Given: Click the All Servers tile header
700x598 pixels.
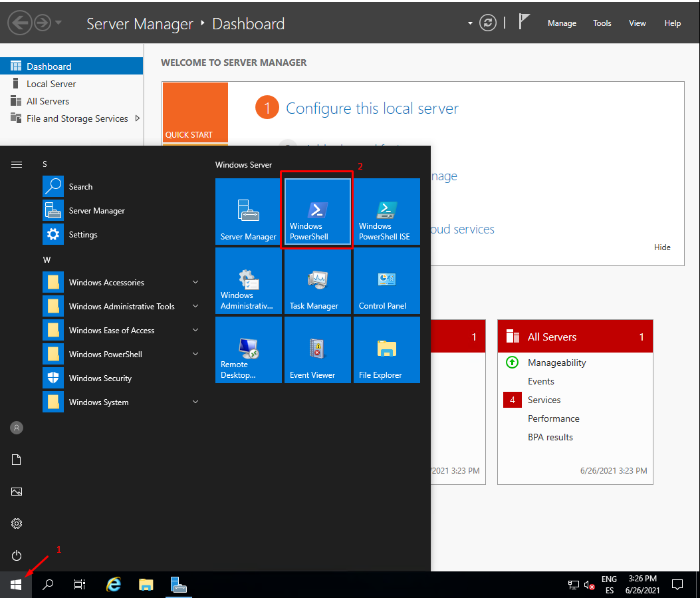Looking at the screenshot, I should point(576,337).
